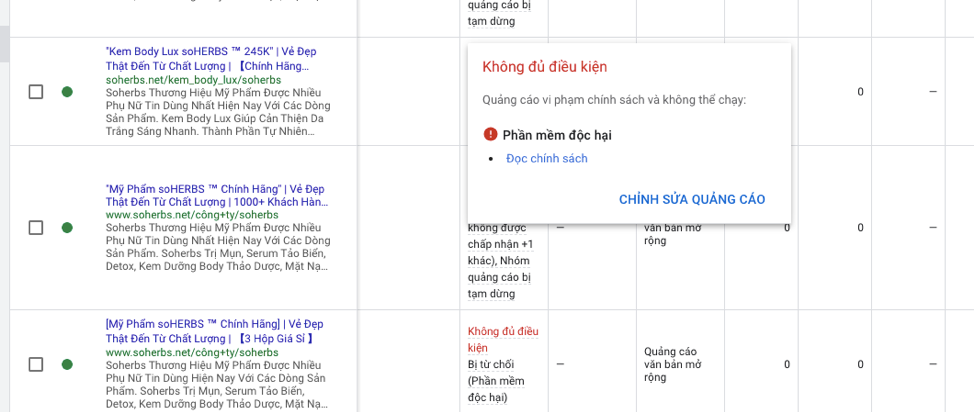Click the red warning icon beside Phần mềm độc hại
Image resolution: width=974 pixels, height=412 pixels.
(x=490, y=134)
